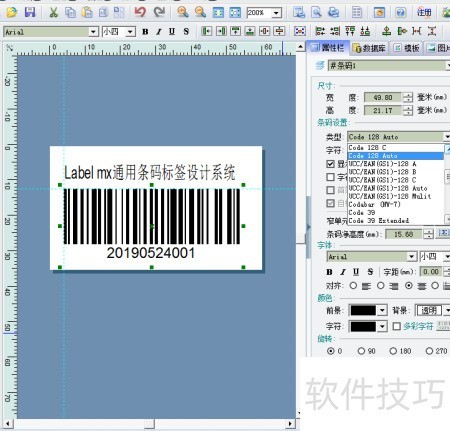
Task: Open the toolbar Arial font dropdown
Action: 93,32
